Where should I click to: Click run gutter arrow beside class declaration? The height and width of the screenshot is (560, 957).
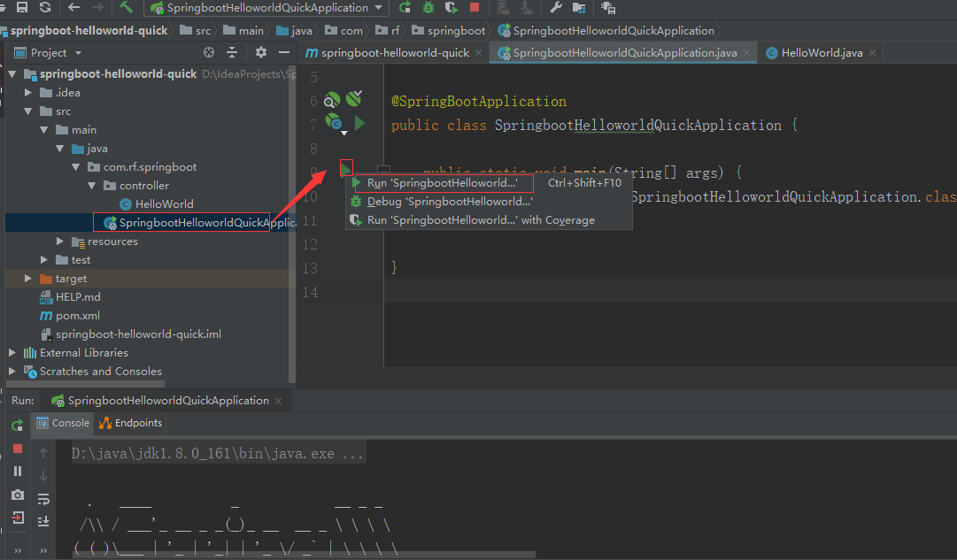click(x=360, y=123)
